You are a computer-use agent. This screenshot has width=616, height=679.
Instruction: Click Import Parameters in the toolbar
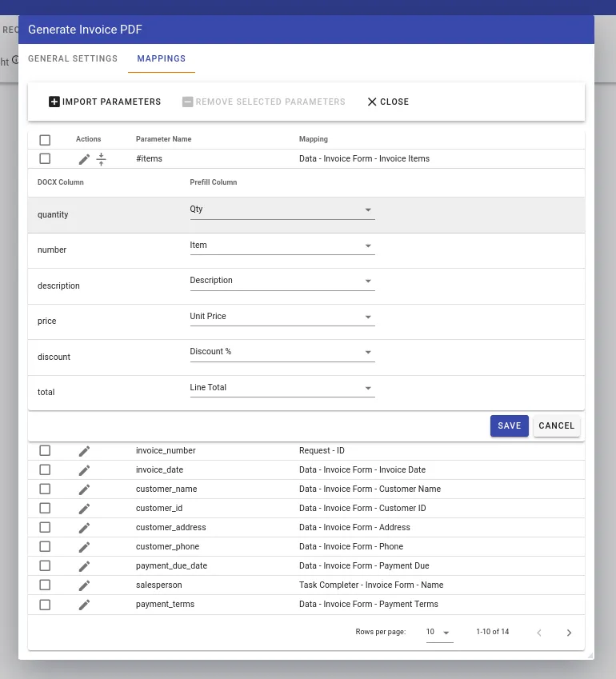point(105,102)
